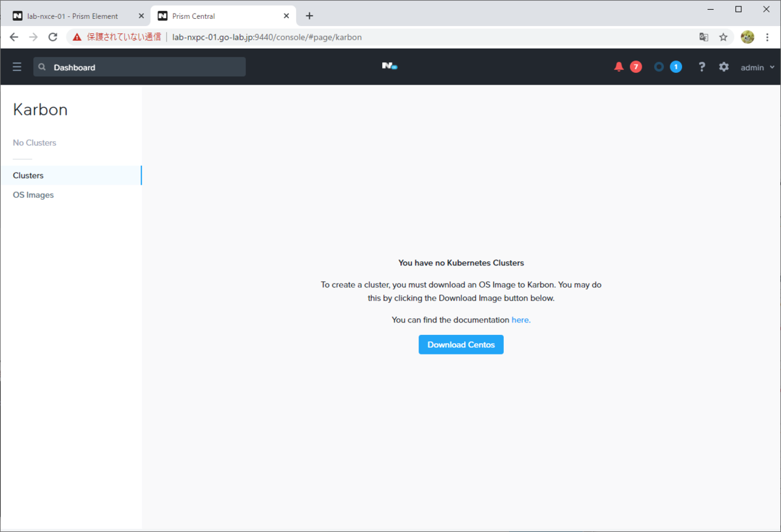Close the Prism Central tab

click(x=287, y=16)
